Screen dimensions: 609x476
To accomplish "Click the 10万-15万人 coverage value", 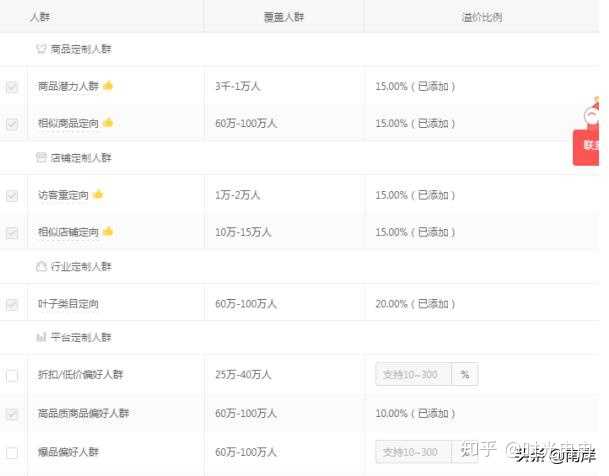I will [x=243, y=232].
